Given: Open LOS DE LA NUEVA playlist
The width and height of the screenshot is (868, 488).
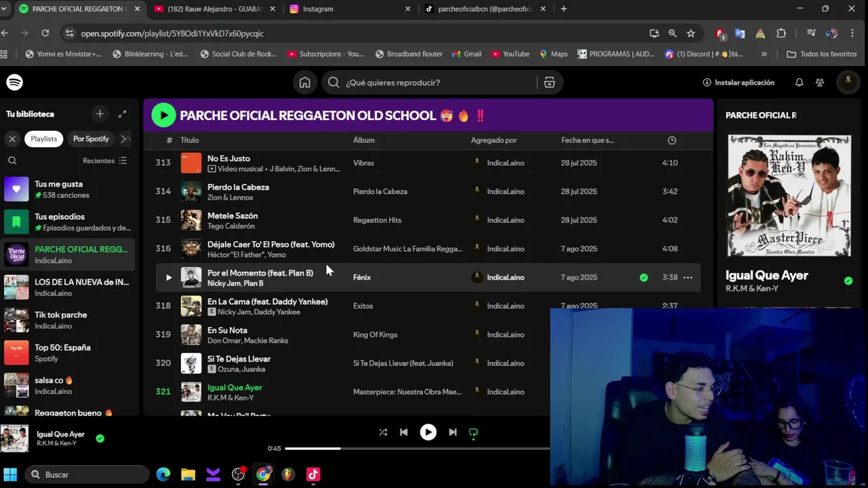Looking at the screenshot, I should point(69,287).
